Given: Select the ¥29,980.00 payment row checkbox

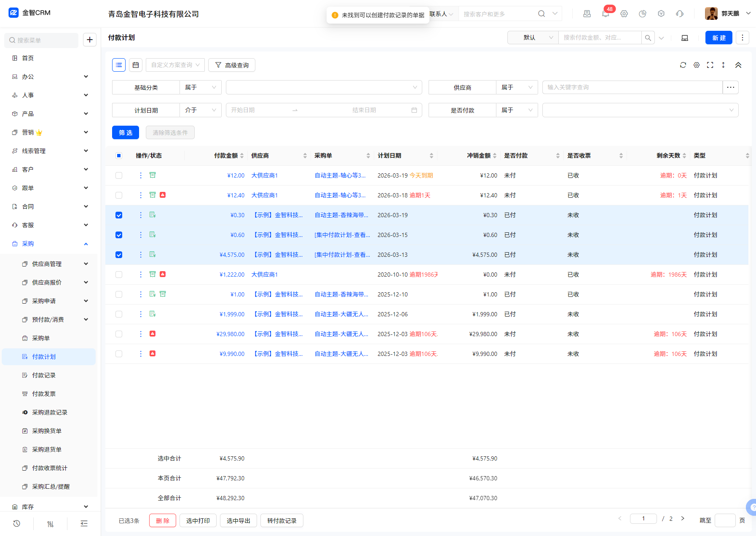Looking at the screenshot, I should pyautogui.click(x=119, y=334).
